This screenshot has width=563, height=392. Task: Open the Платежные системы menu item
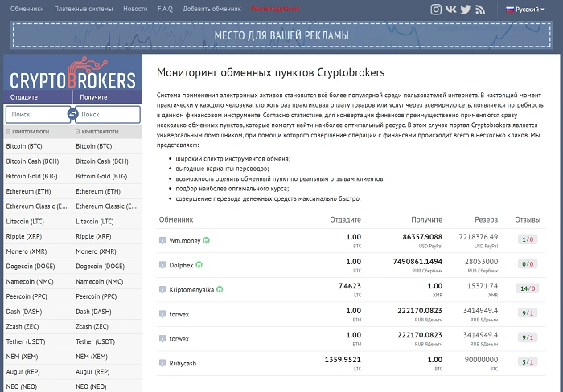[84, 9]
